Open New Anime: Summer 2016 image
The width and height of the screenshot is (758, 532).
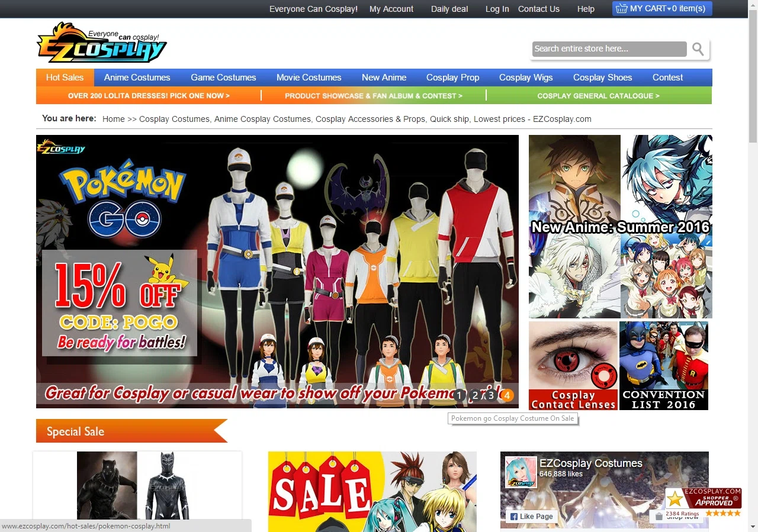pos(621,227)
